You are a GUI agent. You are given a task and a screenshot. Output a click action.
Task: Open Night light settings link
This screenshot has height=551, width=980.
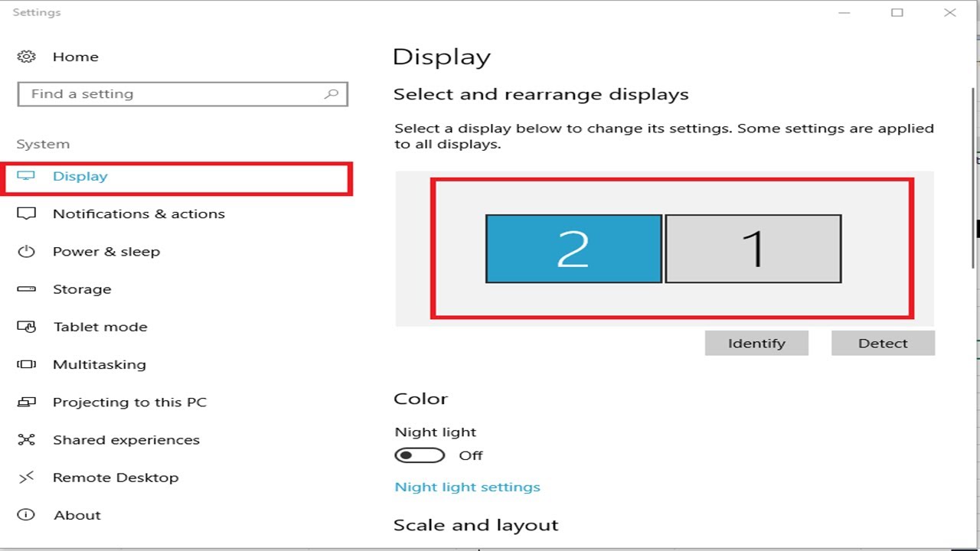(x=467, y=487)
